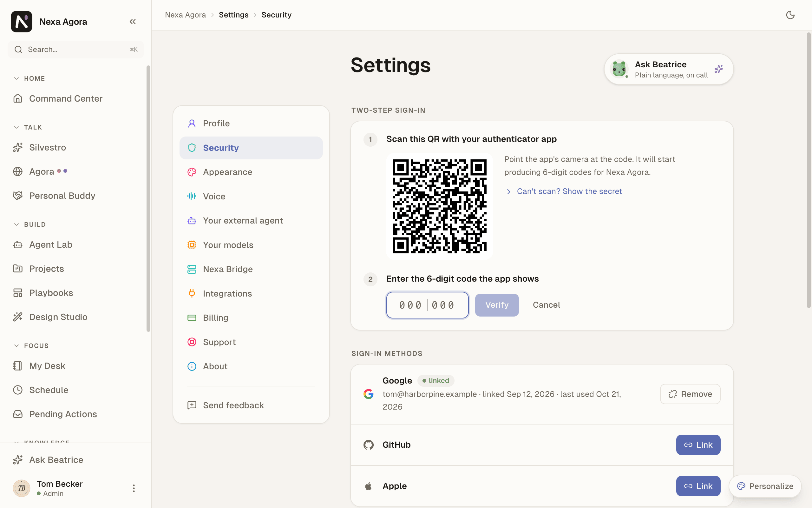This screenshot has height=508, width=812.
Task: Link the GitHub account
Action: (698, 445)
